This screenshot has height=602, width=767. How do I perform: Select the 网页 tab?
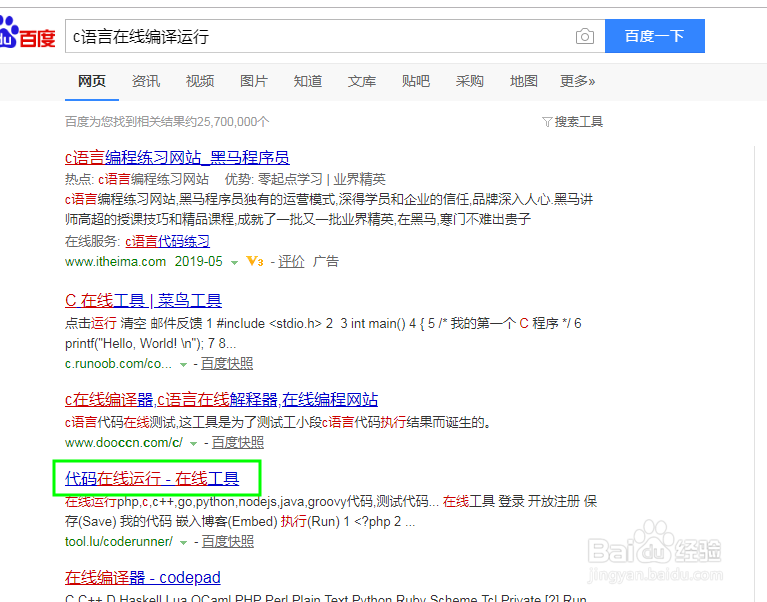pyautogui.click(x=92, y=81)
